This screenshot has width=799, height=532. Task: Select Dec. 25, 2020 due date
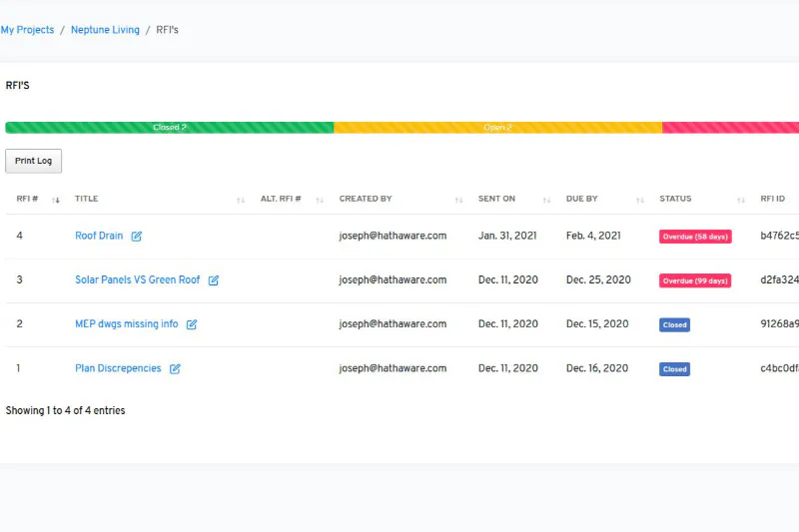(598, 280)
